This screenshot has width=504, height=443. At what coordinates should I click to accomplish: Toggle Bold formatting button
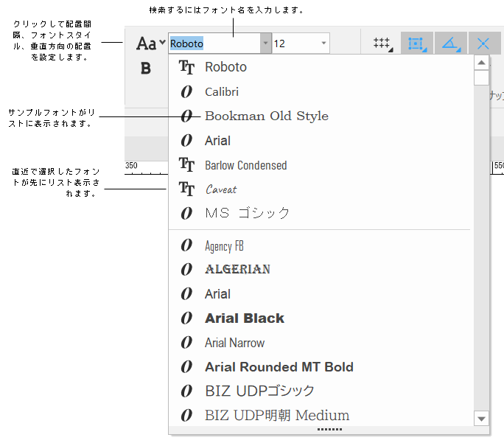point(146,69)
